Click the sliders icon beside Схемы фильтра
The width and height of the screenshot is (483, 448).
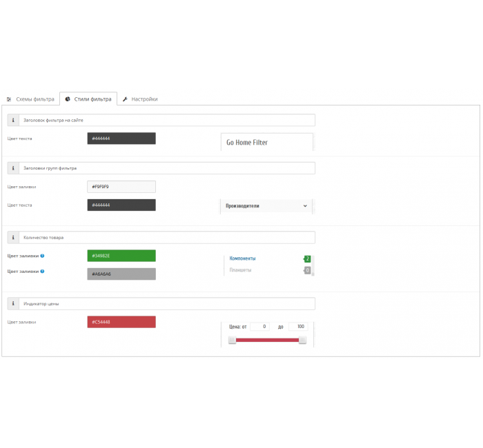pyautogui.click(x=9, y=99)
